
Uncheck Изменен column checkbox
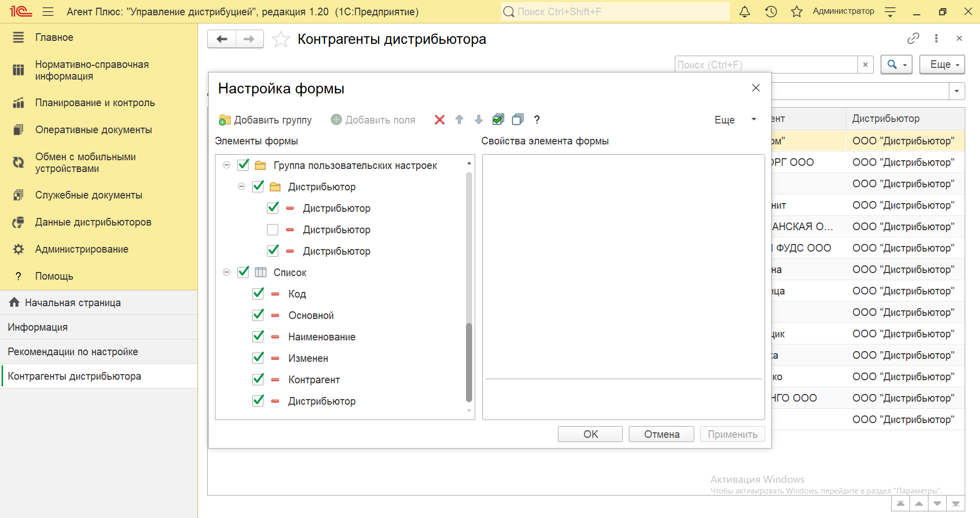[x=258, y=358]
